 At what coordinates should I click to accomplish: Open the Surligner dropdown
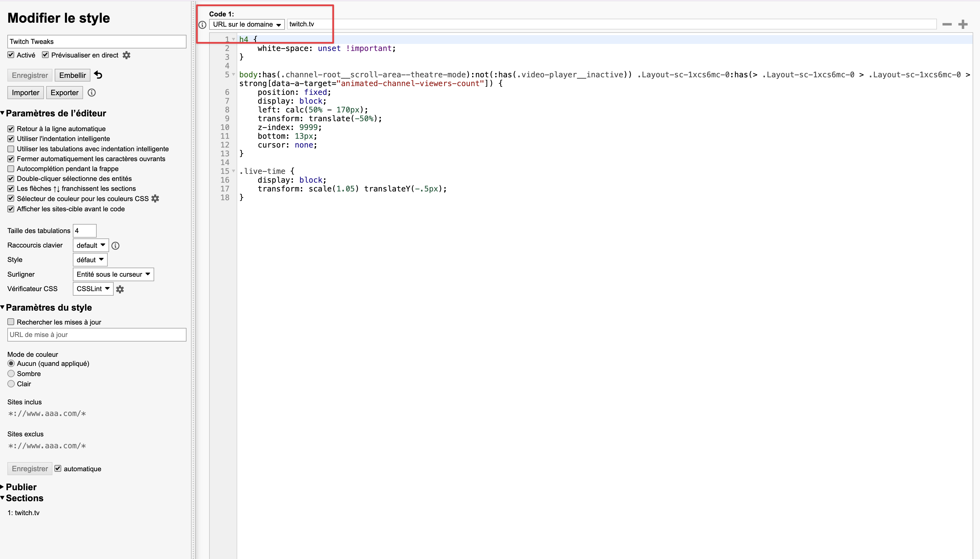(113, 274)
